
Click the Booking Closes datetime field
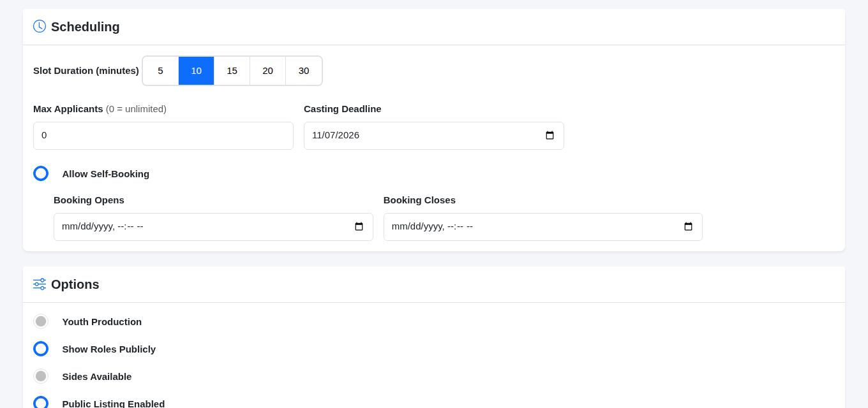pyautogui.click(x=543, y=227)
